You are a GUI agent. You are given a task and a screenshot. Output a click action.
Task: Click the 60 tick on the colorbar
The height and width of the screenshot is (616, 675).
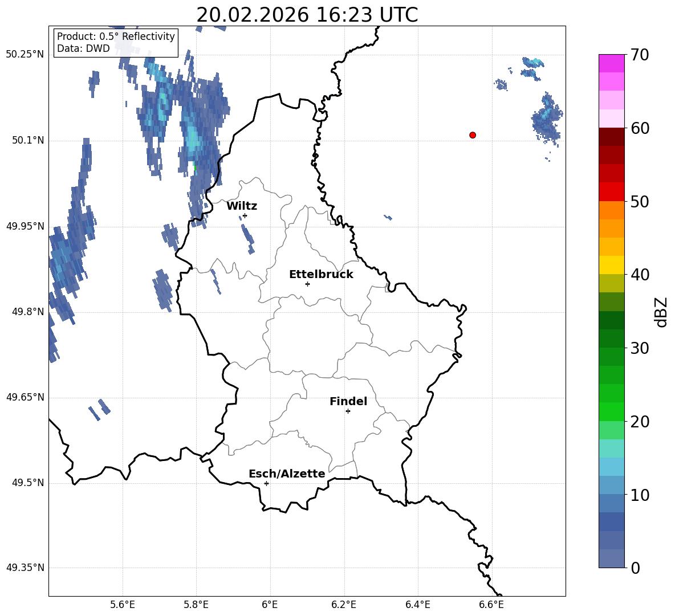coord(640,128)
